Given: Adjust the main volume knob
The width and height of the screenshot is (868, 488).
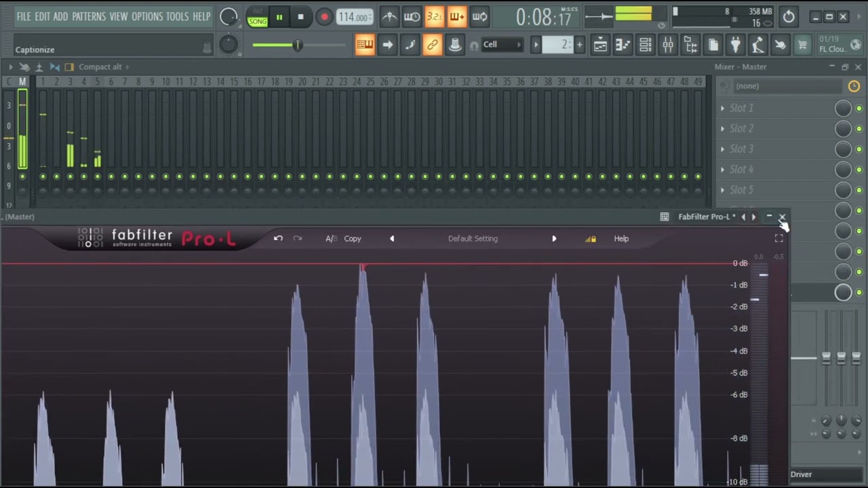Looking at the screenshot, I should click(229, 17).
